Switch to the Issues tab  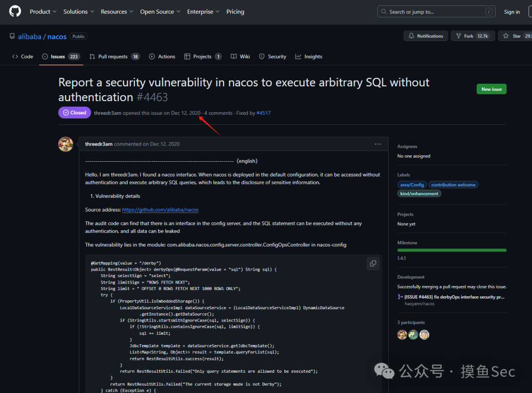tap(61, 57)
